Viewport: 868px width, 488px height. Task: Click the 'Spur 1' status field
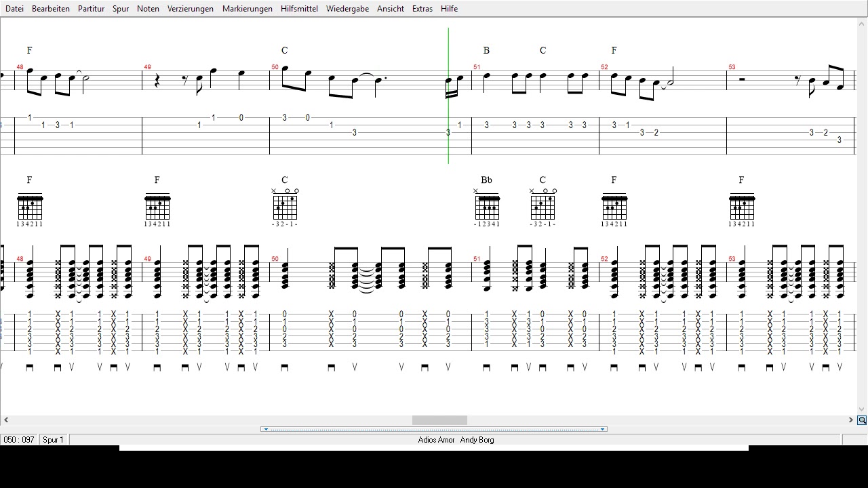pos(54,440)
